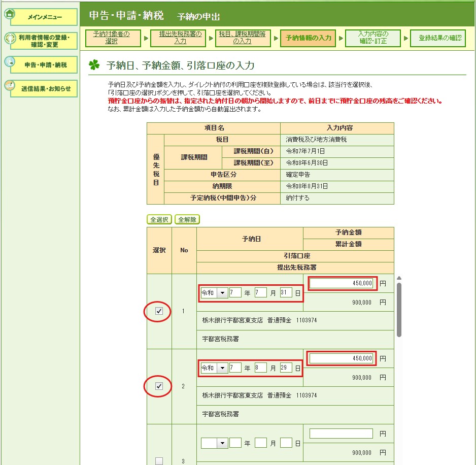Image resolution: width=476 pixels, height=465 pixels.
Task: Open the era dropdown in row 2
Action: [214, 368]
